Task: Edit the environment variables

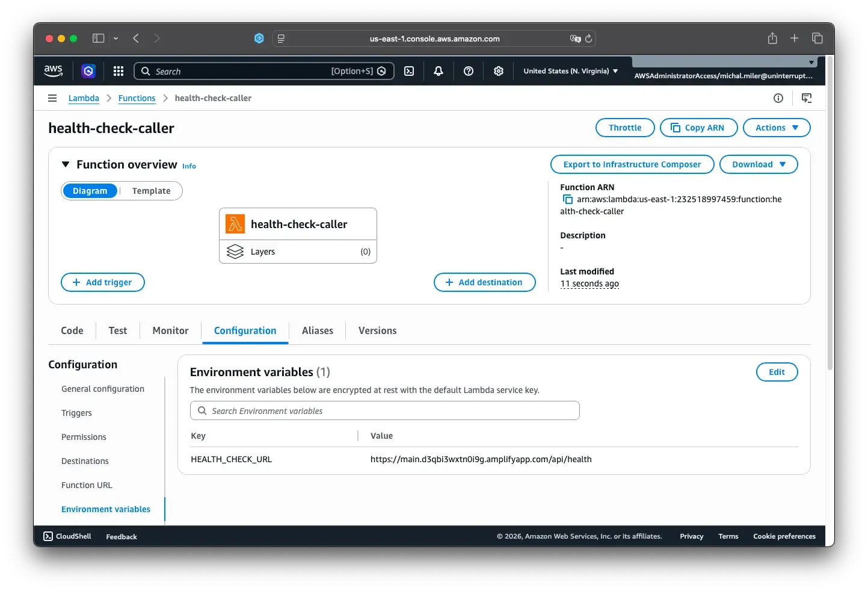Action: click(x=777, y=372)
